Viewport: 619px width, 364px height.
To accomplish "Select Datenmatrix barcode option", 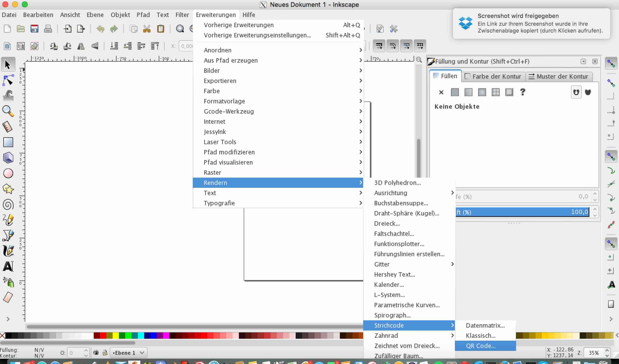I will [x=485, y=325].
